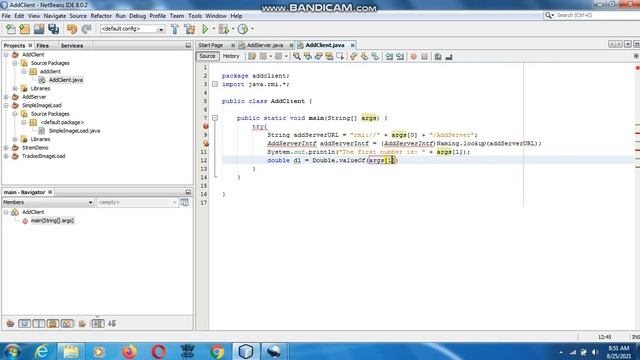640x360 pixels.
Task: Toggle Show Fields filter in Navigator
Action: coord(24,324)
